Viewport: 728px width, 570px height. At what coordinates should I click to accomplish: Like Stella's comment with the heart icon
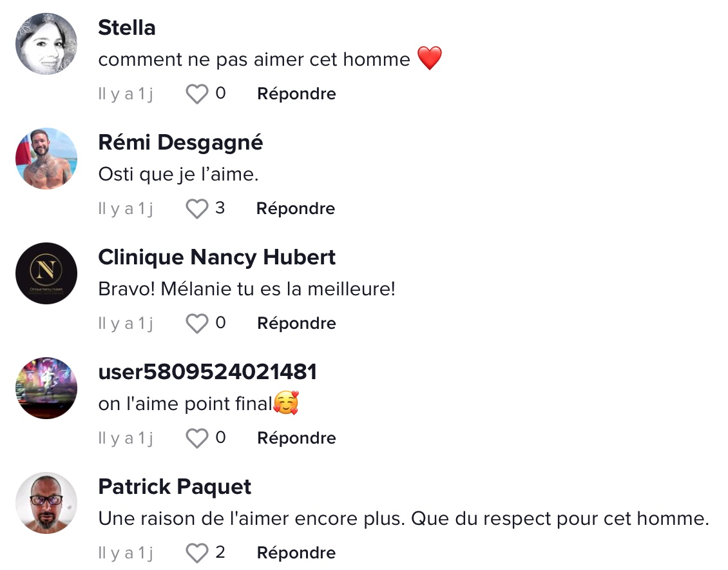pos(197,94)
